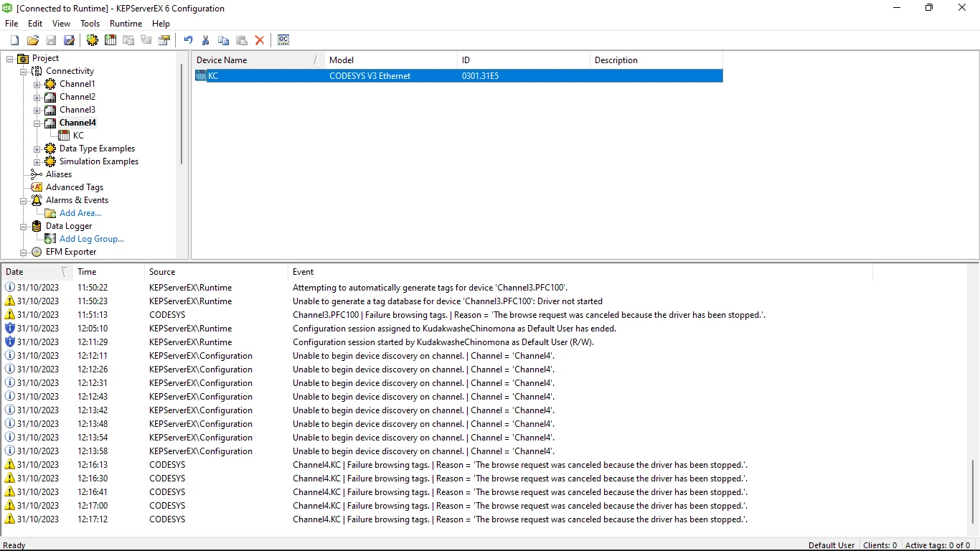Image resolution: width=980 pixels, height=551 pixels.
Task: Select the 'Driver not started' event message
Action: pyautogui.click(x=448, y=301)
